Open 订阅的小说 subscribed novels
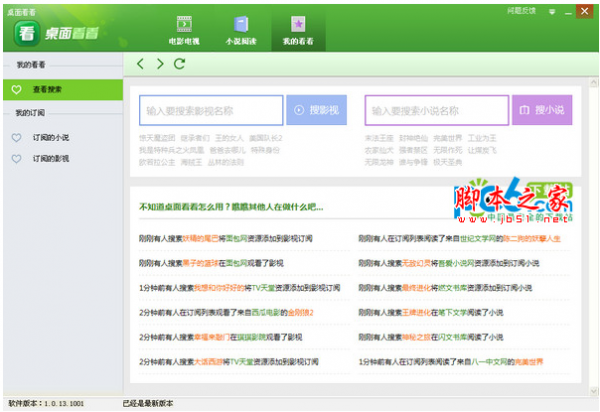The height and width of the screenshot is (412, 600). coord(51,137)
